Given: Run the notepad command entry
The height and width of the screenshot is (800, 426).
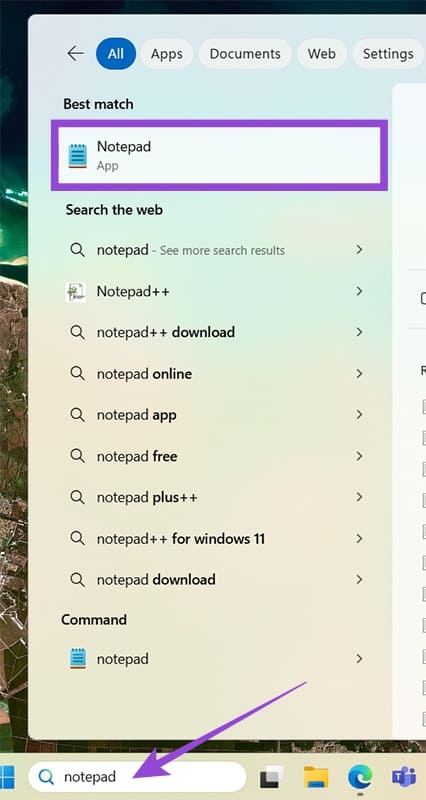Looking at the screenshot, I should [216, 659].
